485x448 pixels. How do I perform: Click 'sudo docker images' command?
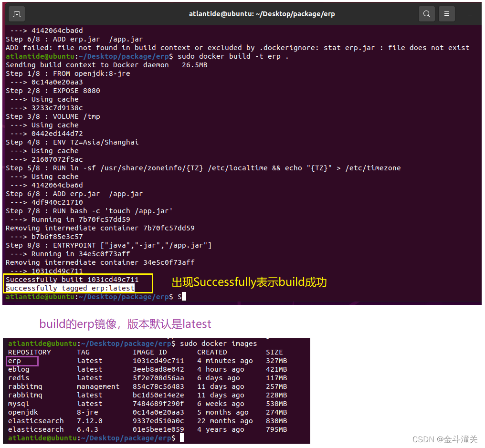click(218, 344)
